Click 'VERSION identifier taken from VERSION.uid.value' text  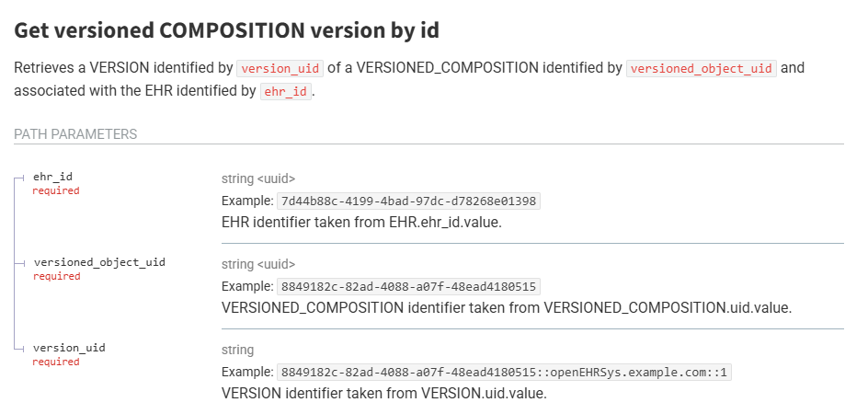pos(384,394)
